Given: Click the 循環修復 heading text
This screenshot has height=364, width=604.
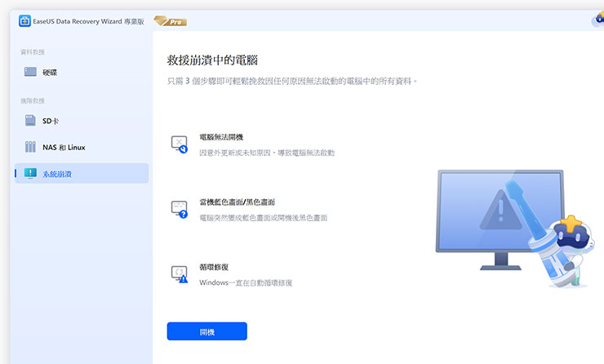Looking at the screenshot, I should pyautogui.click(x=214, y=267).
